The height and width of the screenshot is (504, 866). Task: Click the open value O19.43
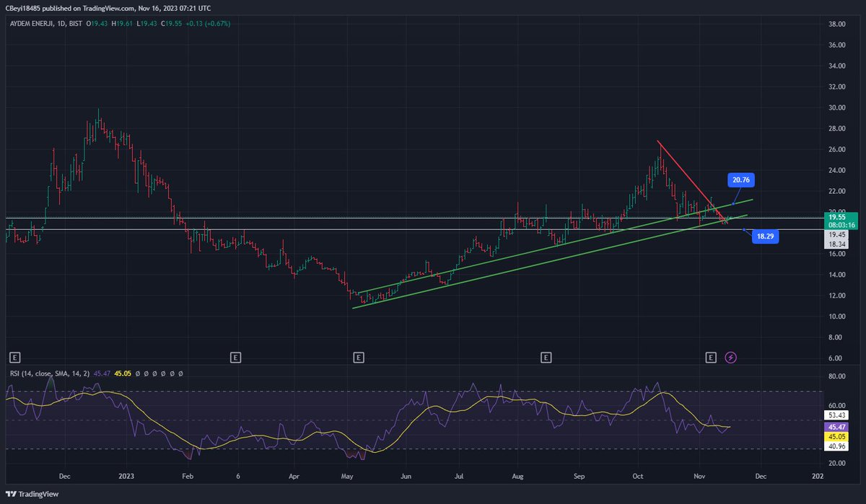(97, 25)
